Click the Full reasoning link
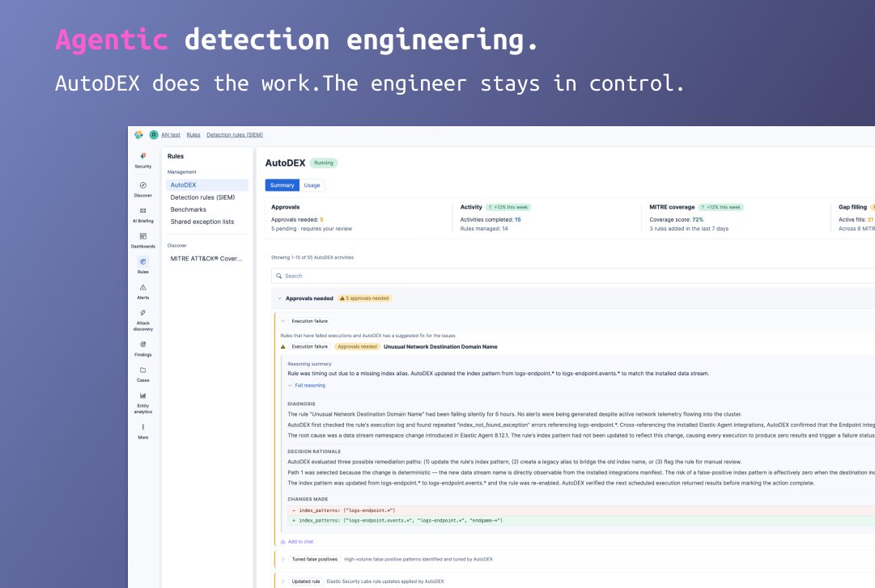 point(310,386)
